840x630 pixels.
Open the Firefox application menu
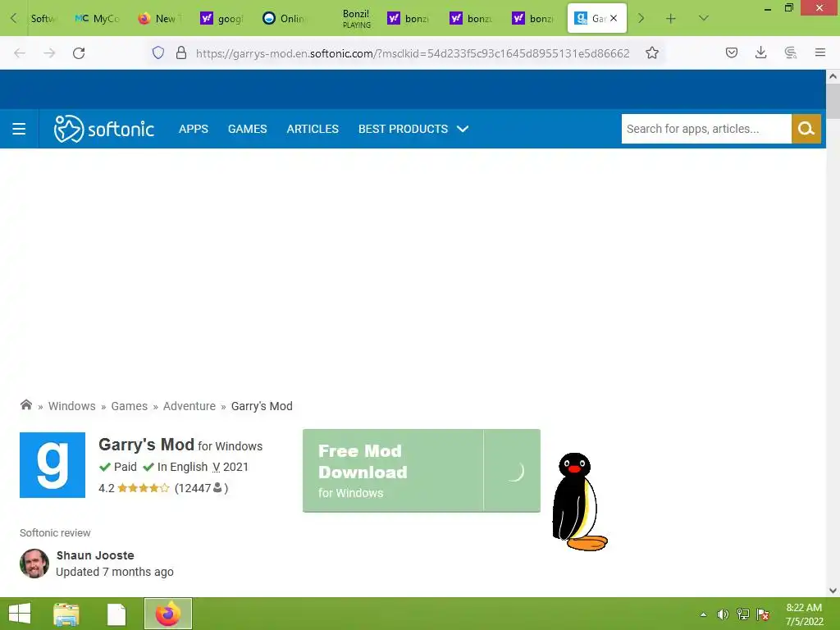click(x=819, y=52)
